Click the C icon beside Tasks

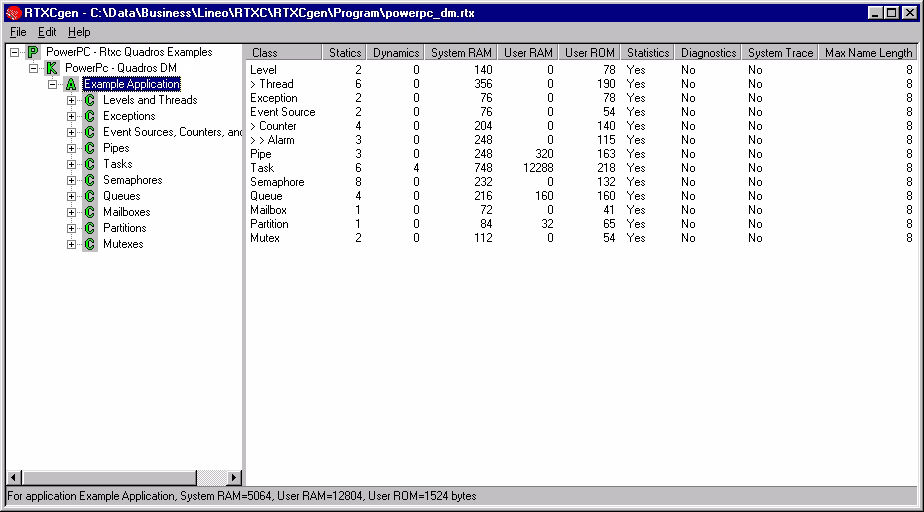tap(90, 164)
